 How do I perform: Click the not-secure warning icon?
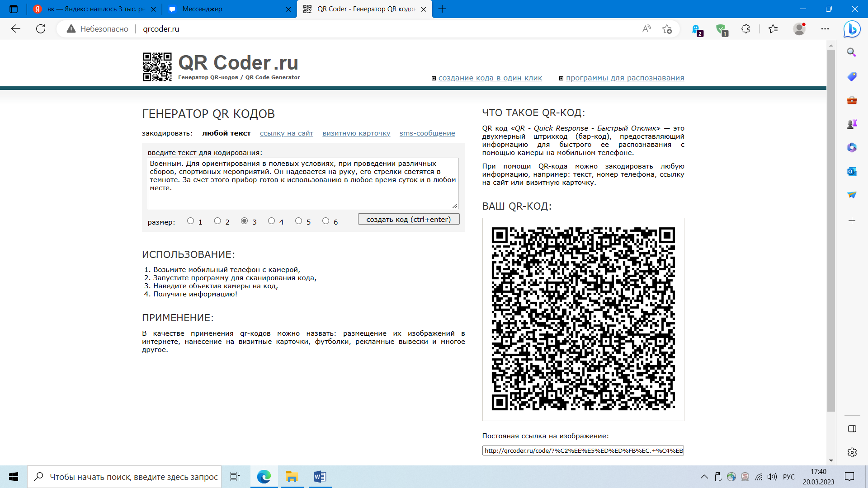click(71, 29)
